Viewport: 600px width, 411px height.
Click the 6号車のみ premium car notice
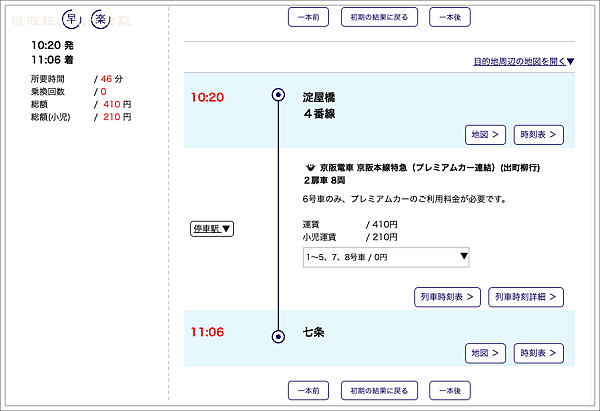[404, 199]
